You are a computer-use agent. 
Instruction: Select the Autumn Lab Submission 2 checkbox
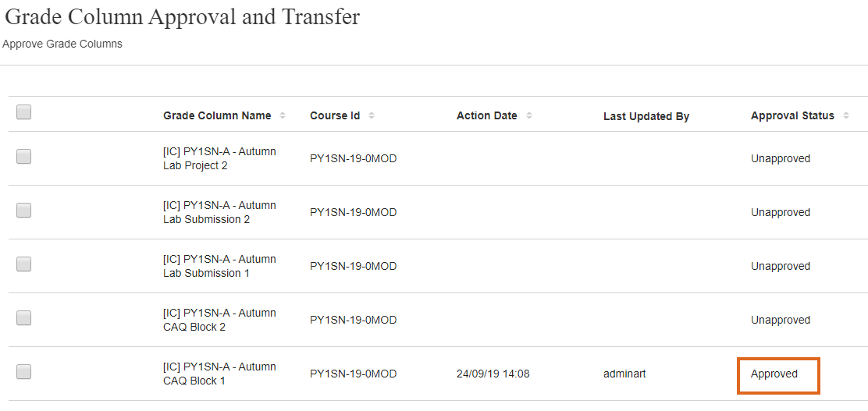tap(24, 211)
